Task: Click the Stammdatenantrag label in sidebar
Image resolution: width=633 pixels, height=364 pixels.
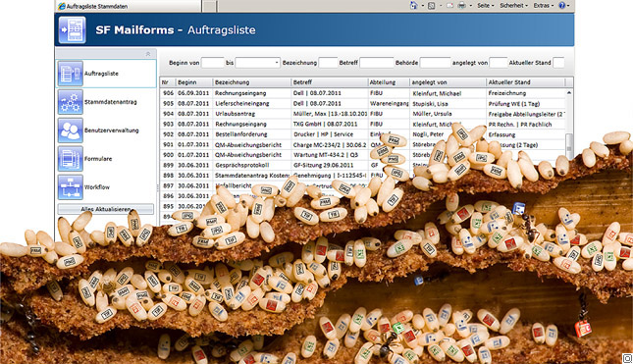Action: click(x=111, y=102)
